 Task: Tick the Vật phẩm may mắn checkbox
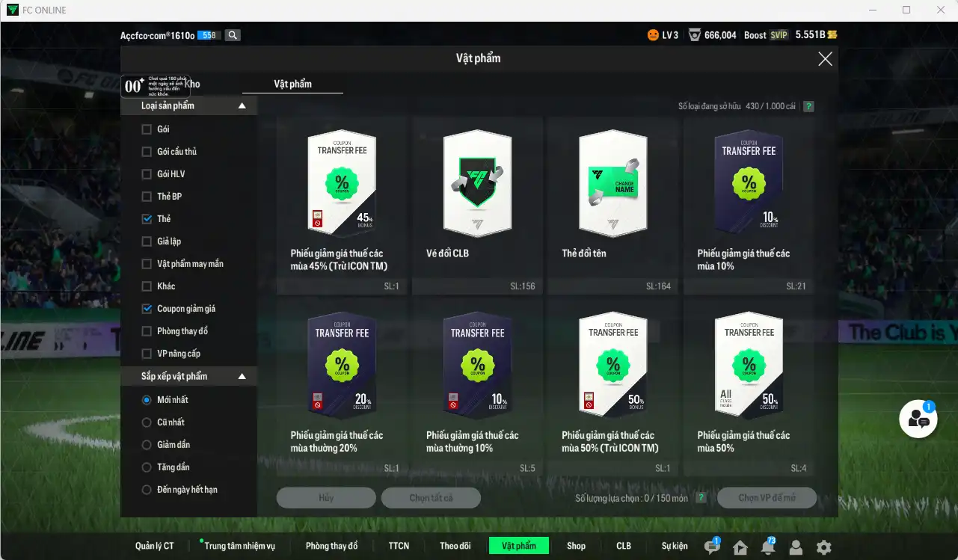point(147,264)
